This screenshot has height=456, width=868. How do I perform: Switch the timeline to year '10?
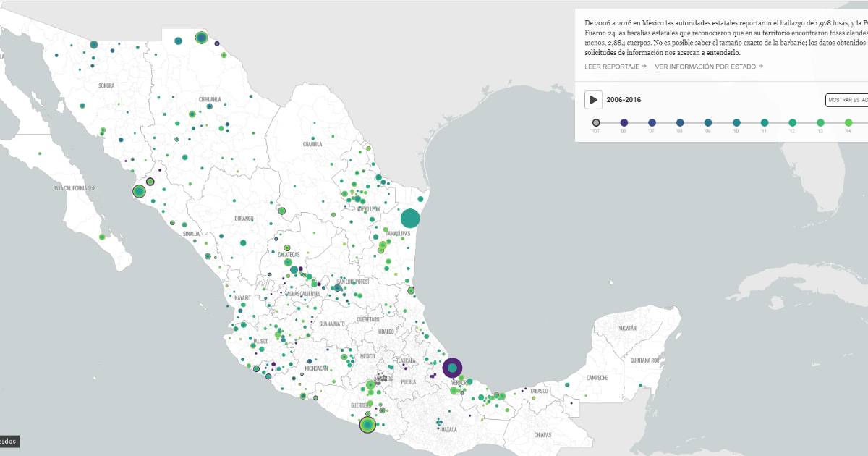(x=736, y=123)
